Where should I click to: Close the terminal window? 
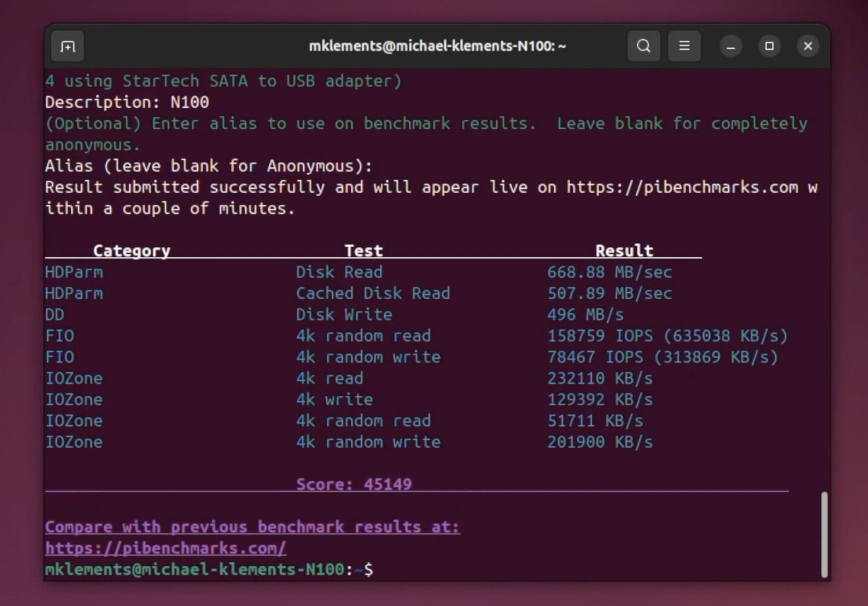click(x=808, y=46)
